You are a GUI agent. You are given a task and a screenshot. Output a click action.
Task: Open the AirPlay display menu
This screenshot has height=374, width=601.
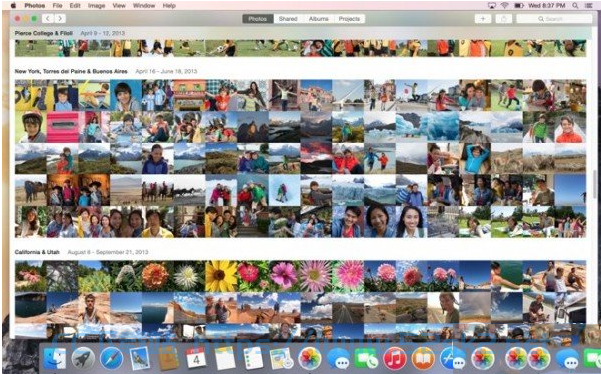coord(492,5)
